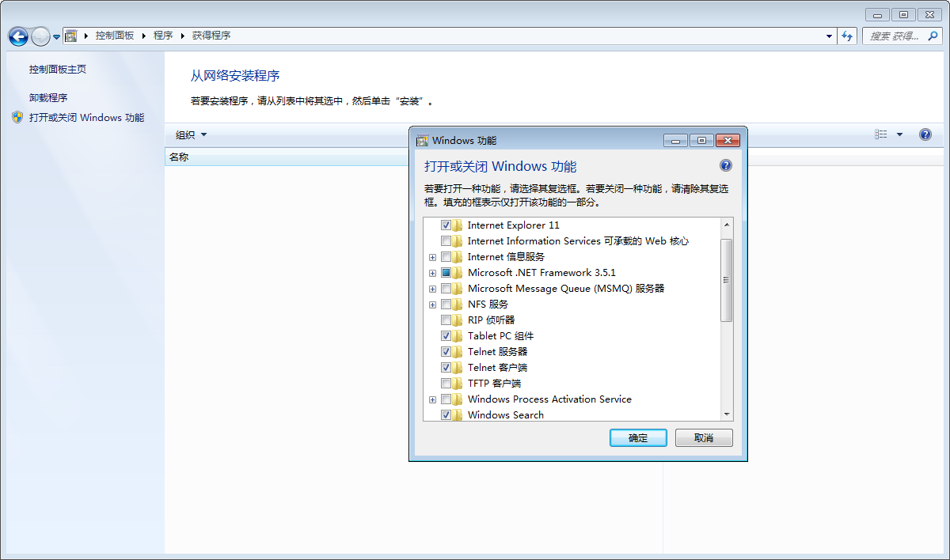Check Internet Information Services 可承载的 Web 核心

pyautogui.click(x=446, y=241)
